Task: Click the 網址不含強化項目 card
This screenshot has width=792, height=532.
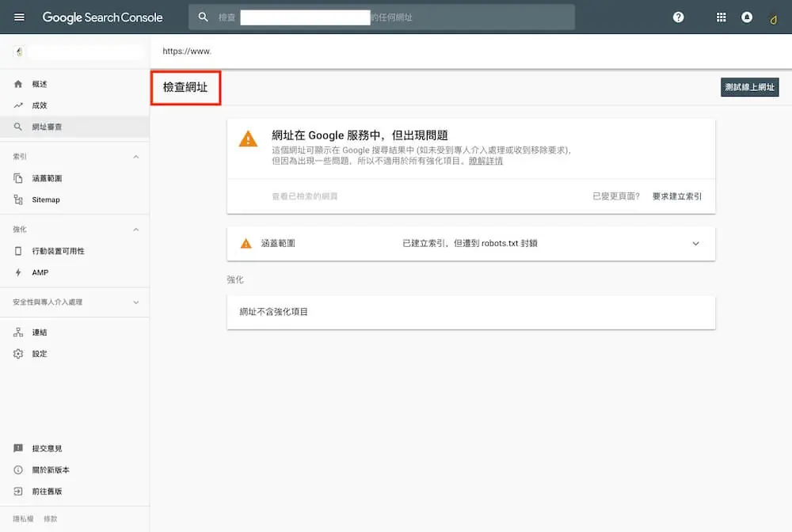Action: (x=470, y=313)
